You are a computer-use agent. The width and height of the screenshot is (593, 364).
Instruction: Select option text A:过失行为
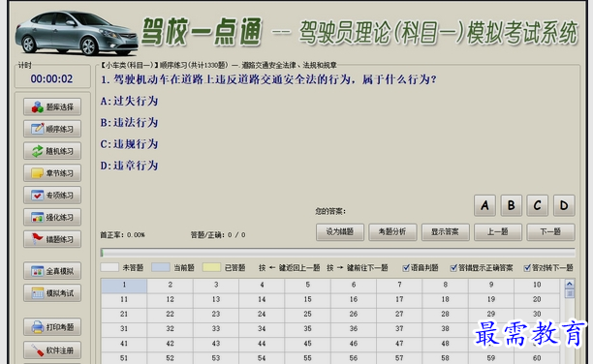click(x=129, y=101)
